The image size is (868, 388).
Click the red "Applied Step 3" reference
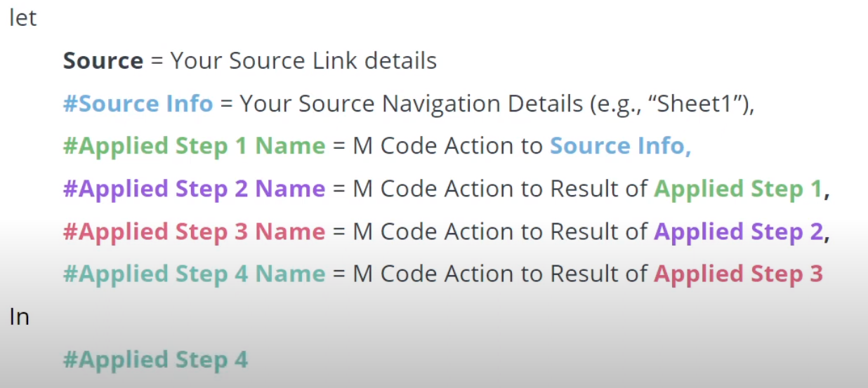[x=738, y=274]
